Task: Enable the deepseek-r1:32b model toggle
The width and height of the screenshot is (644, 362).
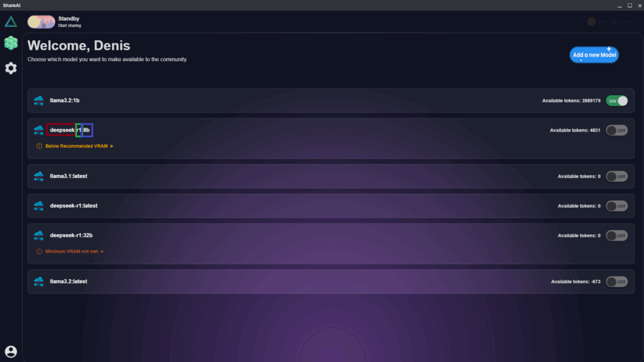Action: (x=616, y=235)
